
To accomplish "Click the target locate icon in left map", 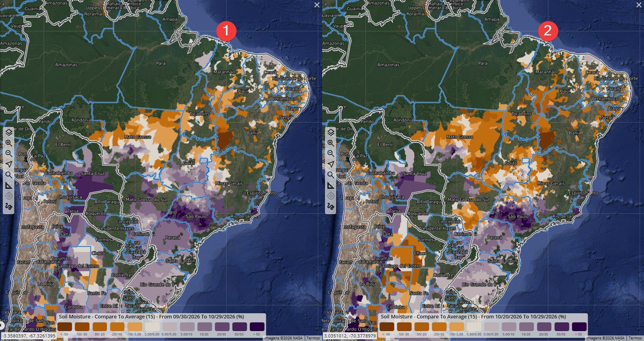I will tap(9, 196).
